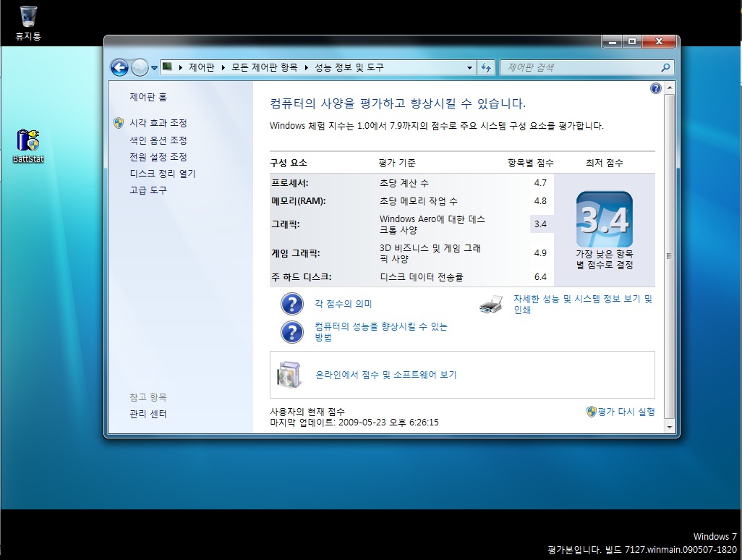Click the 제어판 검색 search field
The height and width of the screenshot is (560, 742).
[581, 67]
